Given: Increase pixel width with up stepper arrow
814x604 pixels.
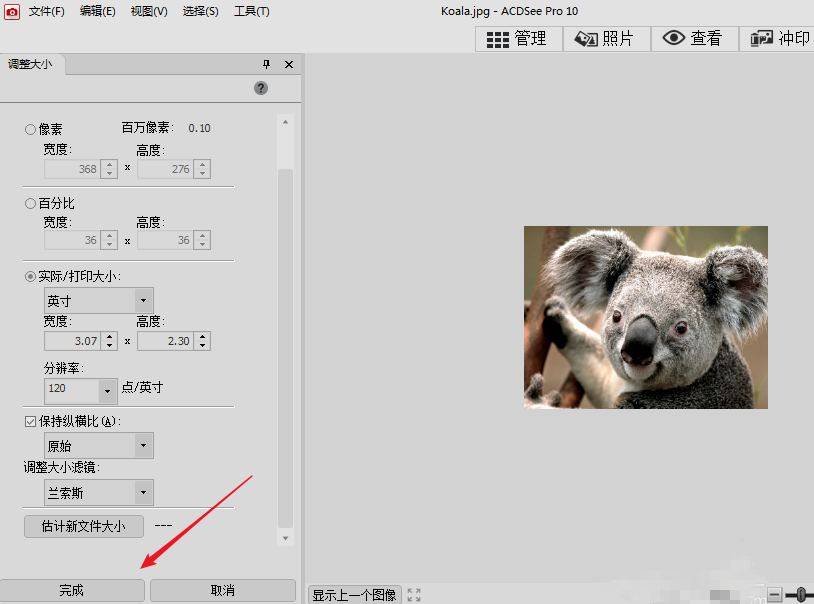Looking at the screenshot, I should 109,164.
